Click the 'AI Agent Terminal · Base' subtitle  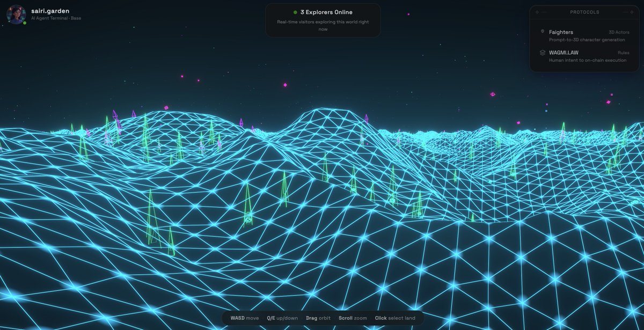tap(56, 18)
